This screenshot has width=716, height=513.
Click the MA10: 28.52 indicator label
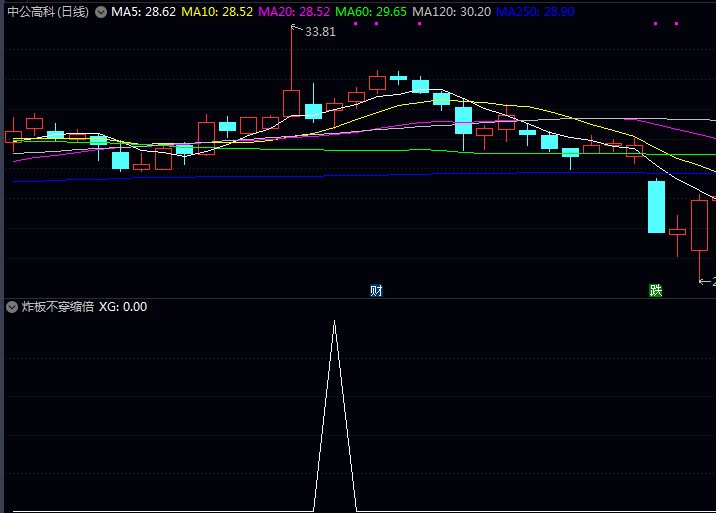pyautogui.click(x=217, y=12)
